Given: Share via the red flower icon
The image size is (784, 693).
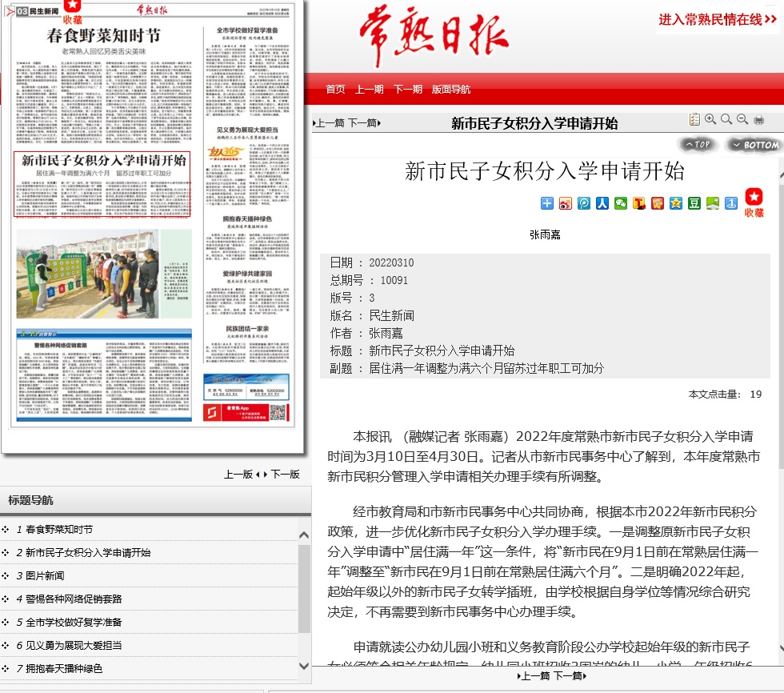Looking at the screenshot, I should (x=658, y=203).
